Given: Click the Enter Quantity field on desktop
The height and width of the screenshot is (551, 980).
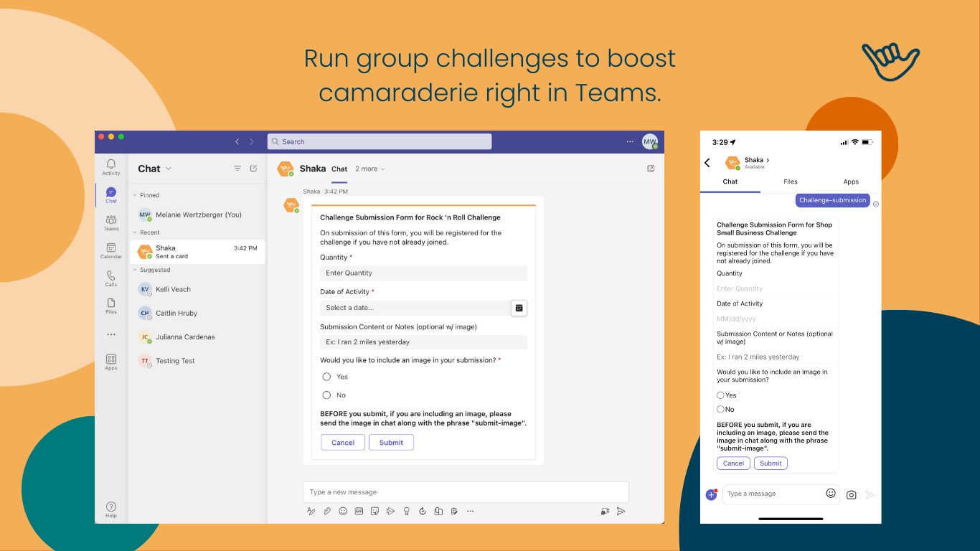Looking at the screenshot, I should click(x=423, y=273).
